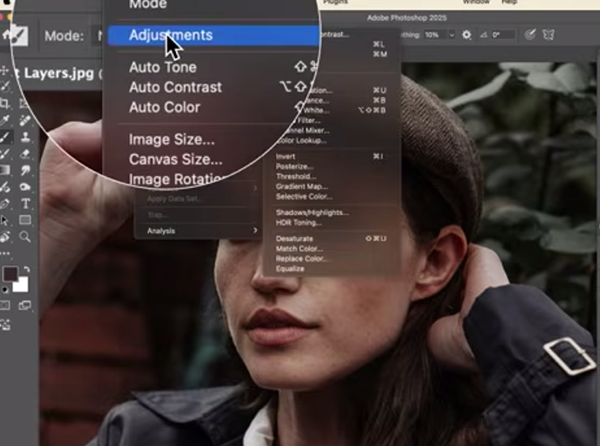
Task: Select the Zoom magnifier tool
Action: [25, 237]
